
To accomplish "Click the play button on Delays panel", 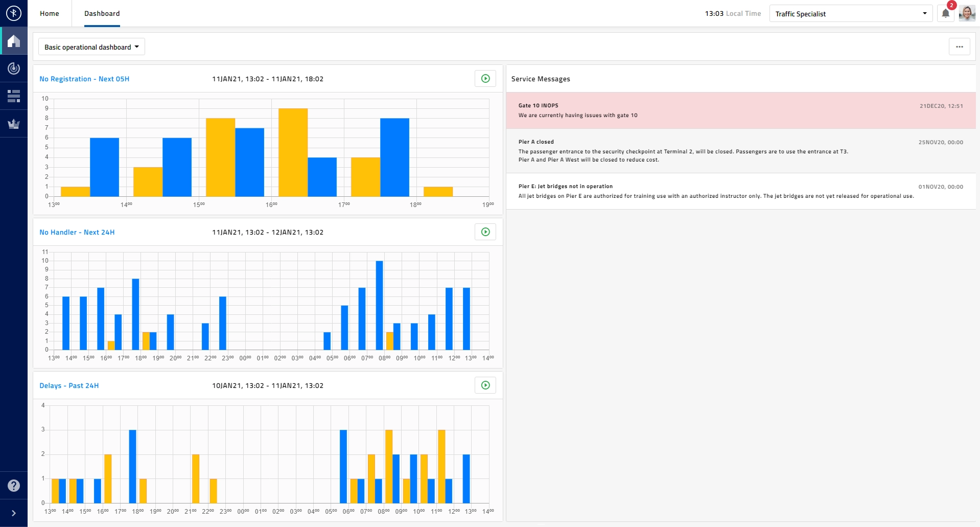I will 485,385.
